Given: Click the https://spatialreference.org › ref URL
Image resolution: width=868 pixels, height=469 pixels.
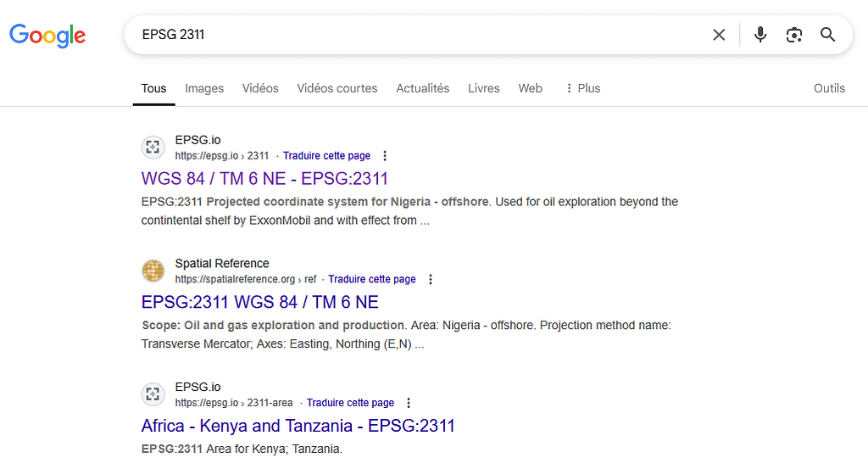Looking at the screenshot, I should click(x=246, y=279).
